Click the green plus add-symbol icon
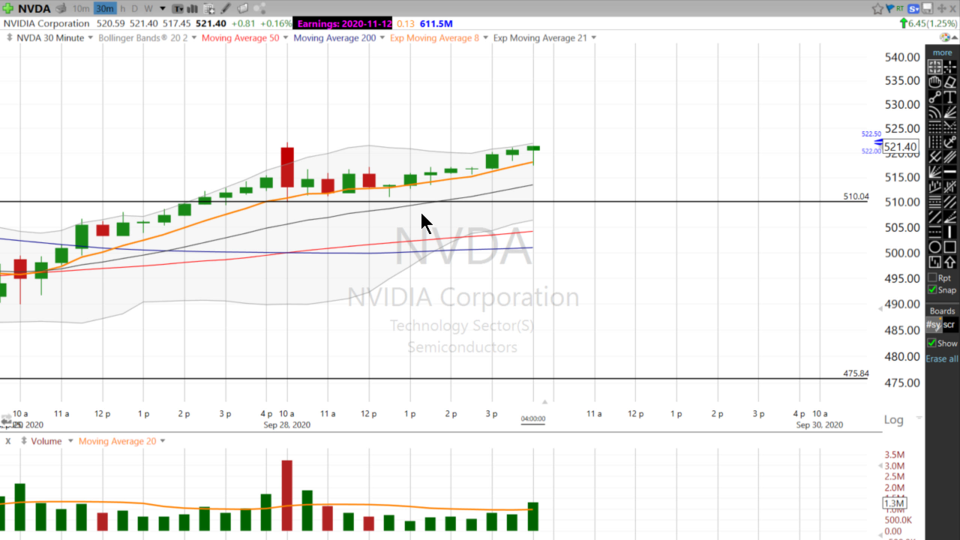960x540 pixels. (8, 9)
